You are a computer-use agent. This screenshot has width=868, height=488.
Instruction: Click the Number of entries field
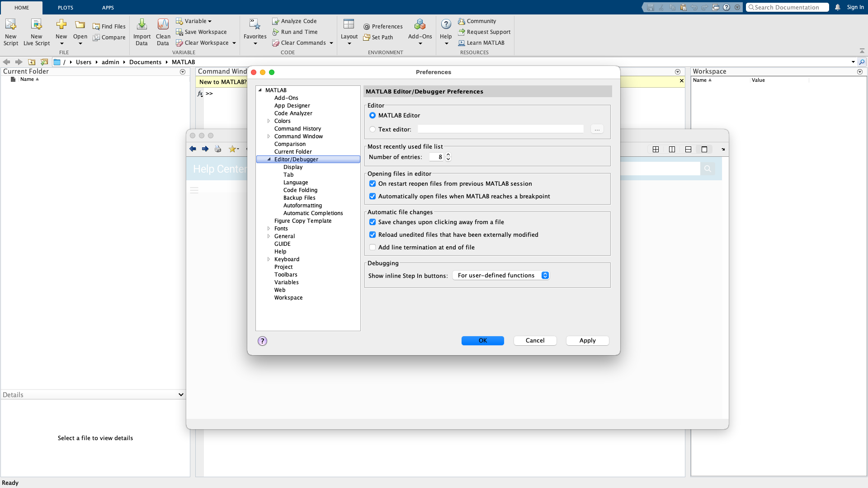click(437, 157)
